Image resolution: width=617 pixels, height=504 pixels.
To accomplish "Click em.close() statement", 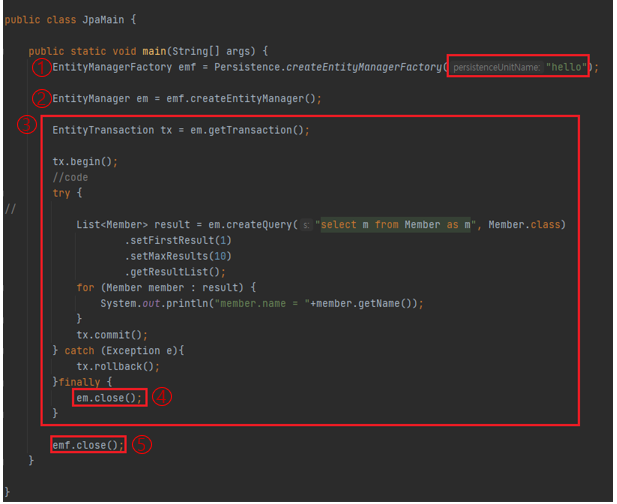I will click(109, 398).
